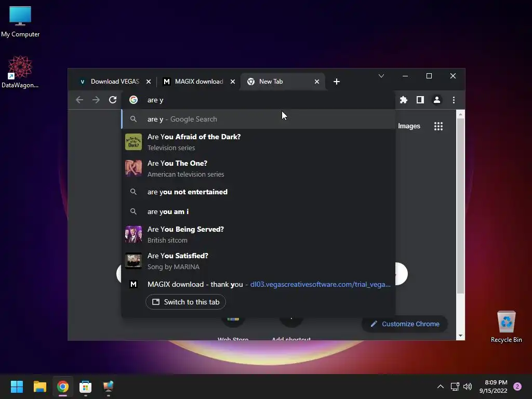Image resolution: width=532 pixels, height=399 pixels.
Task: Choose 'Are You The One?' suggestion
Action: [x=258, y=168]
